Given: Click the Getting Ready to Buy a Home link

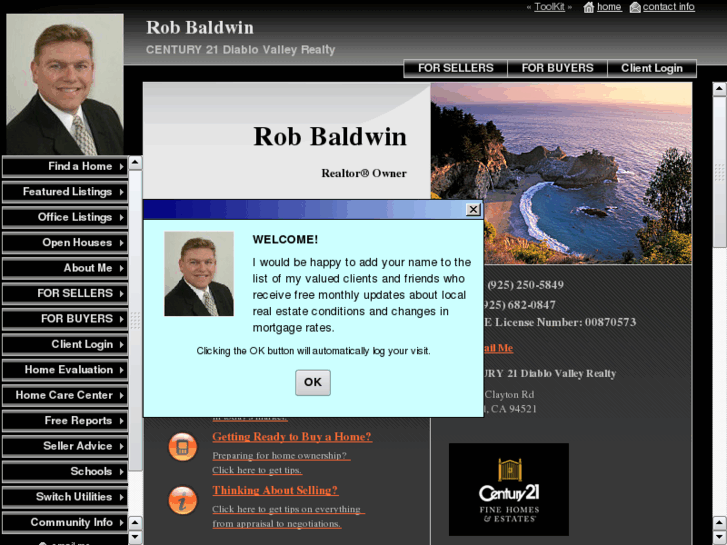Looking at the screenshot, I should pos(292,437).
